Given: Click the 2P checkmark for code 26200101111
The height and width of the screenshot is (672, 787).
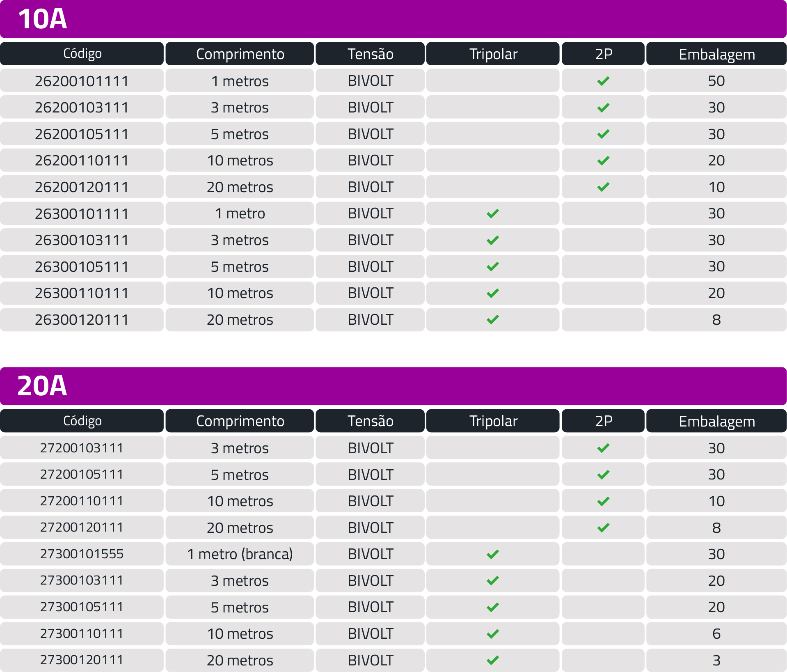Looking at the screenshot, I should point(603,81).
